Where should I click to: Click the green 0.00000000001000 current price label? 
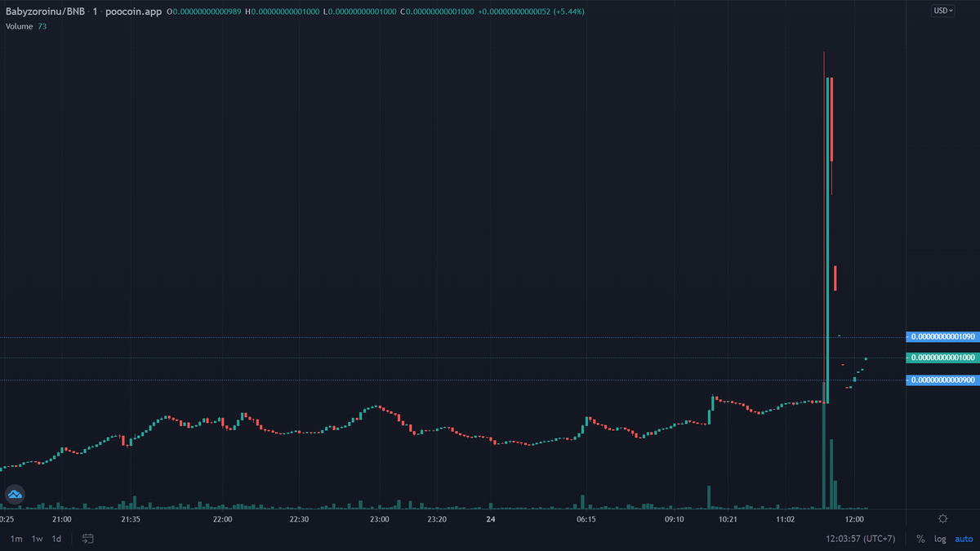click(x=942, y=358)
